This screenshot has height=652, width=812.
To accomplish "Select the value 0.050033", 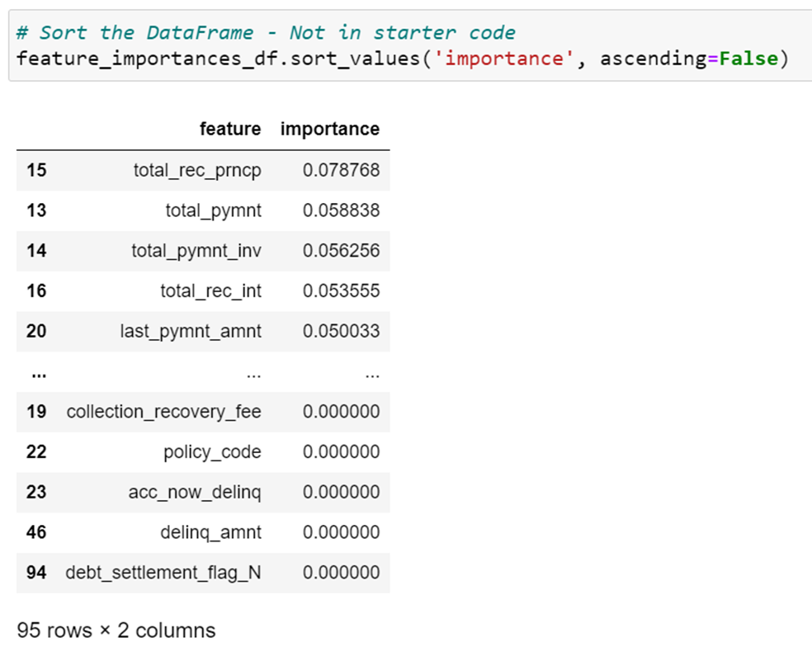I will pos(342,331).
